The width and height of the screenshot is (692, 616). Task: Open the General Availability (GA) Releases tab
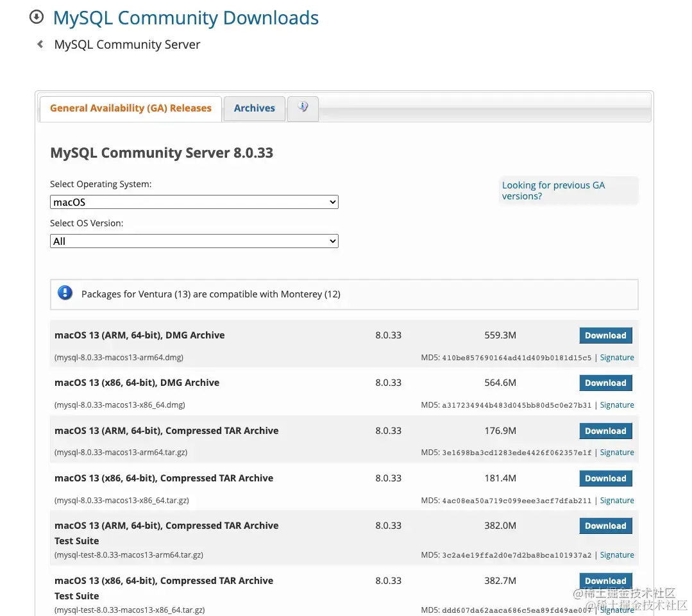tap(131, 108)
